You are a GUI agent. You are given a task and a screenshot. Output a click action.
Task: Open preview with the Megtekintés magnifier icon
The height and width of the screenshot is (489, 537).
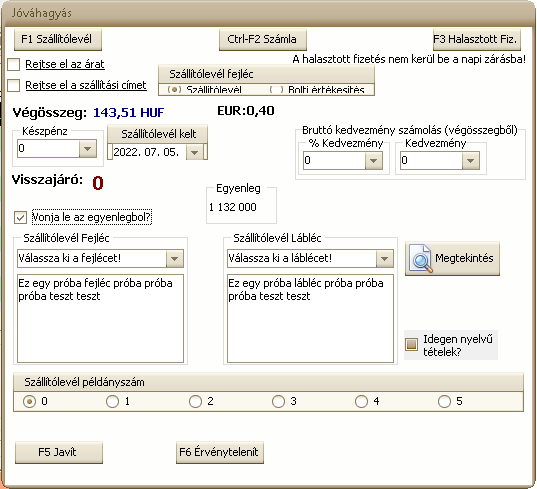452,259
